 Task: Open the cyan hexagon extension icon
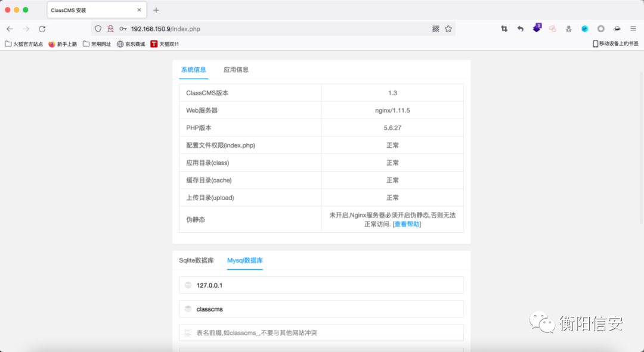pos(585,29)
